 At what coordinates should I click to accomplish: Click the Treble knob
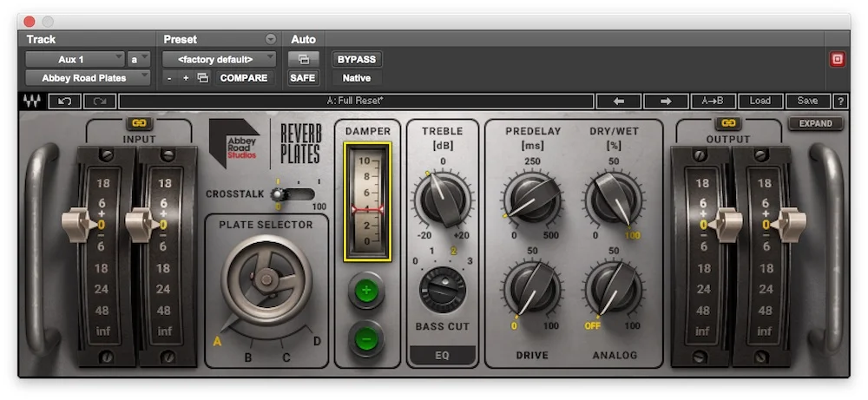(x=443, y=199)
